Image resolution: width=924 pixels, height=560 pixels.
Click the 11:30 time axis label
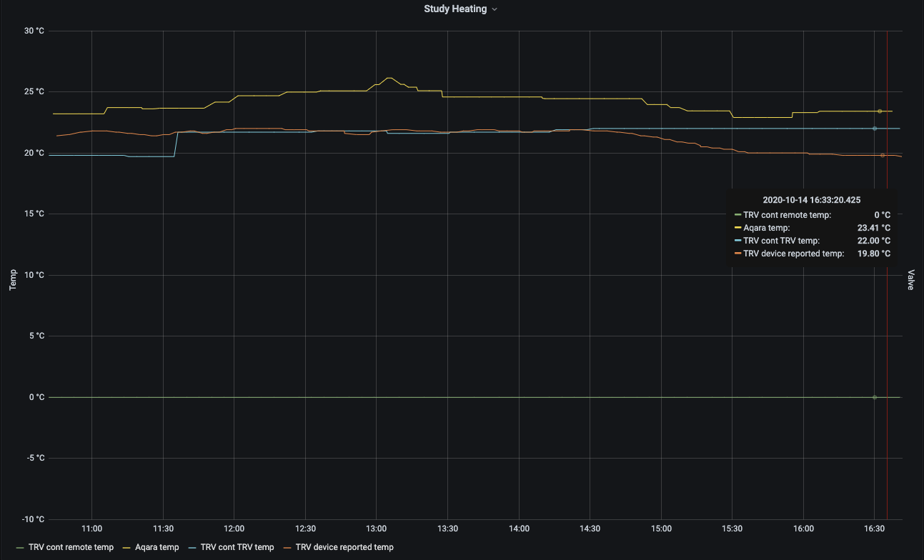(x=163, y=529)
